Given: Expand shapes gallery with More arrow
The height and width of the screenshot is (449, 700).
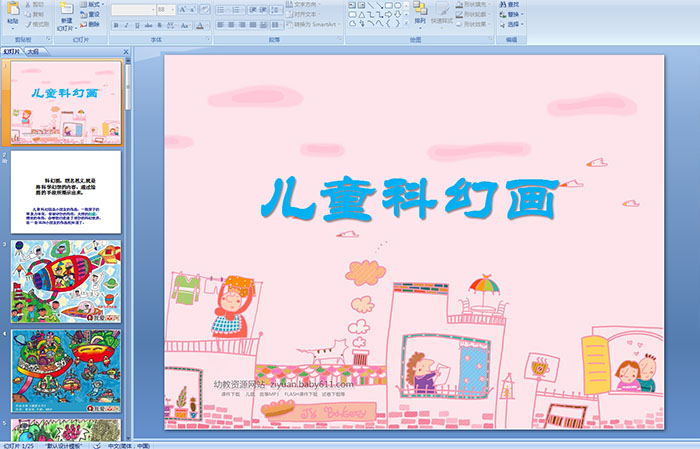Looking at the screenshot, I should coord(406,23).
